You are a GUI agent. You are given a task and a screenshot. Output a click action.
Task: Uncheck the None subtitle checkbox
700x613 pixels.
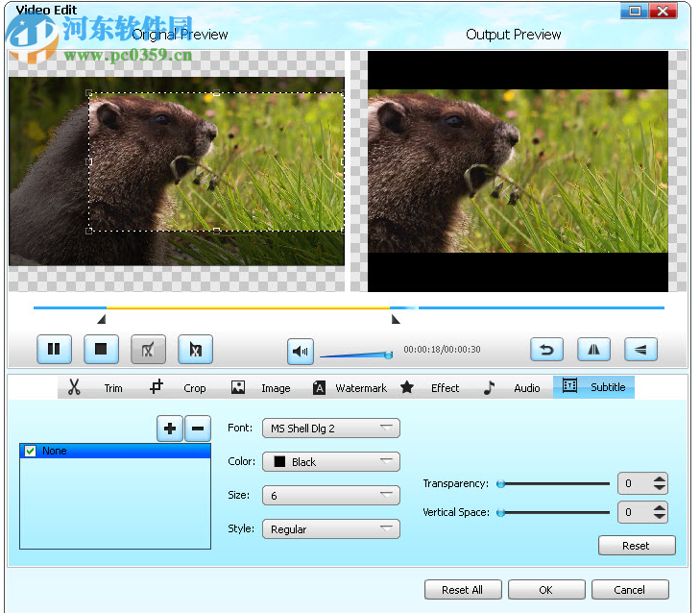click(31, 451)
